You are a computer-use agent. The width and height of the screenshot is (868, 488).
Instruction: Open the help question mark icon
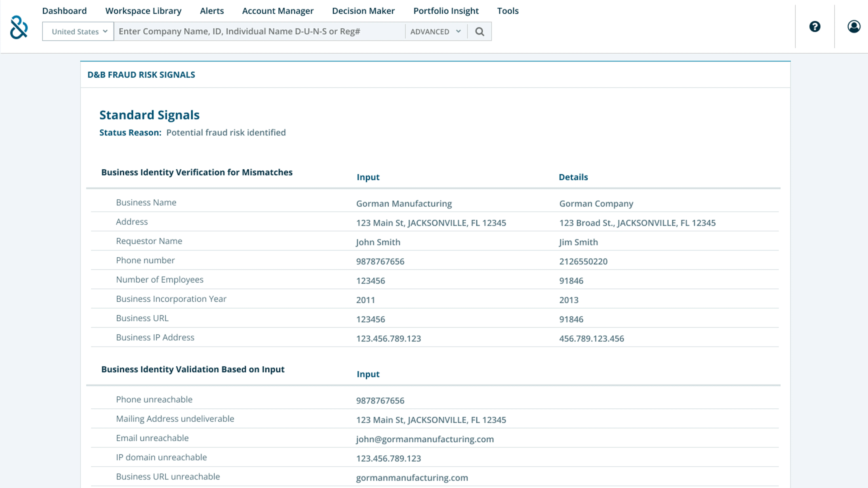815,26
